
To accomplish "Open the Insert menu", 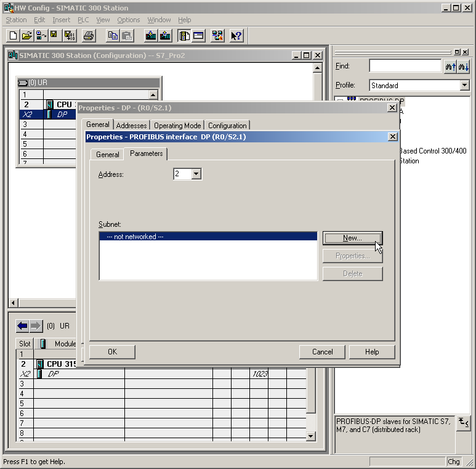I will (62, 20).
